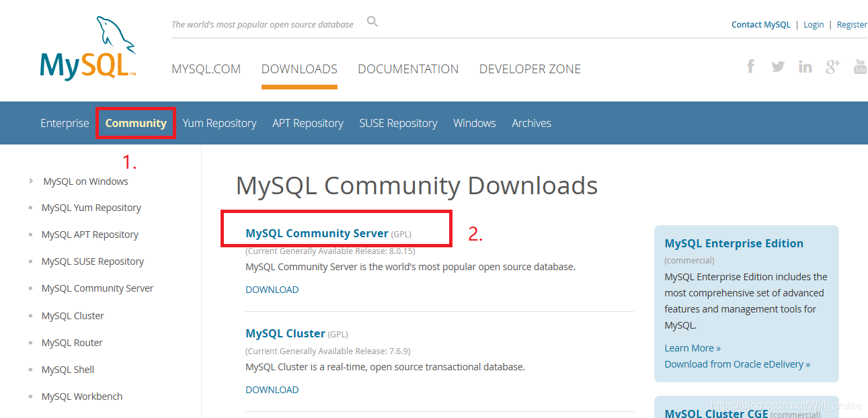Open MySQL Community Server sidebar link

click(x=97, y=288)
